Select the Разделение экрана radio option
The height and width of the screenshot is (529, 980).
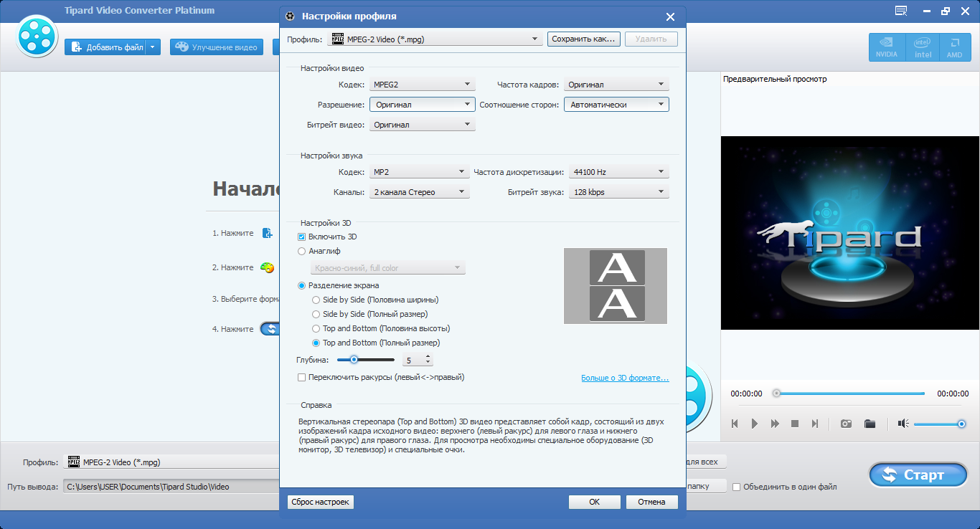(x=301, y=285)
